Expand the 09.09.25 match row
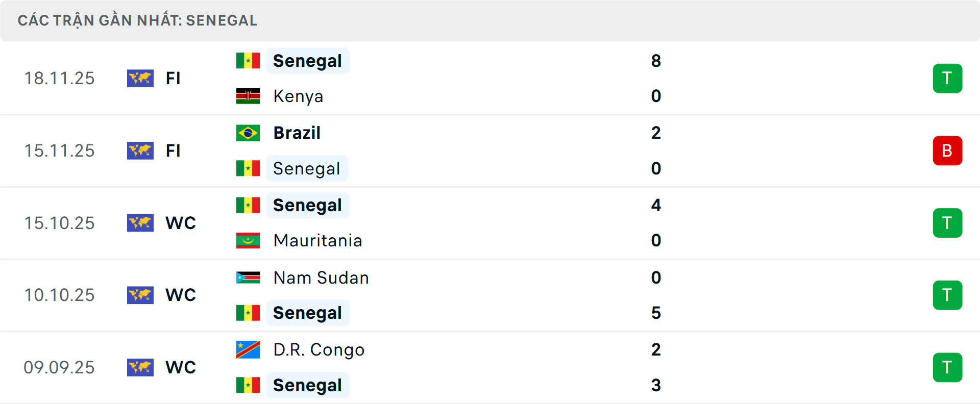980x404 pixels. [x=510, y=367]
